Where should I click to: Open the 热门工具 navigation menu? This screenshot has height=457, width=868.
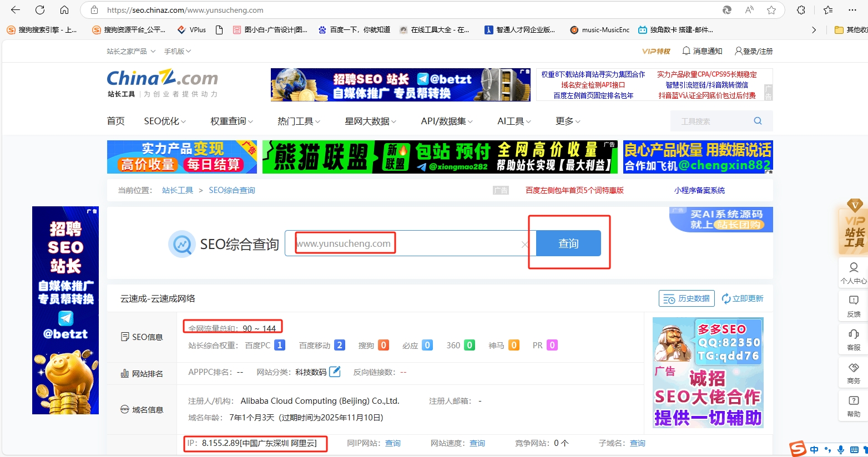[299, 121]
